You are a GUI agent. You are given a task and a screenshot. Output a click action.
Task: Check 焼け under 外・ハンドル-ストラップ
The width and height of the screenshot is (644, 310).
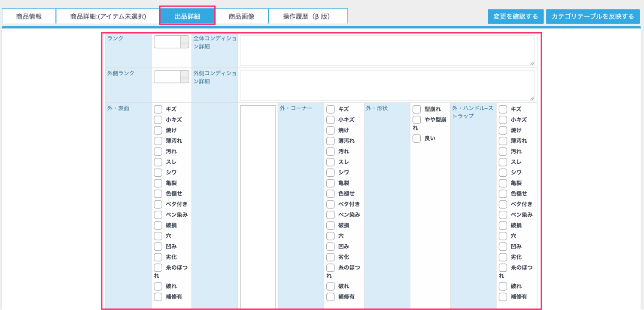(503, 130)
